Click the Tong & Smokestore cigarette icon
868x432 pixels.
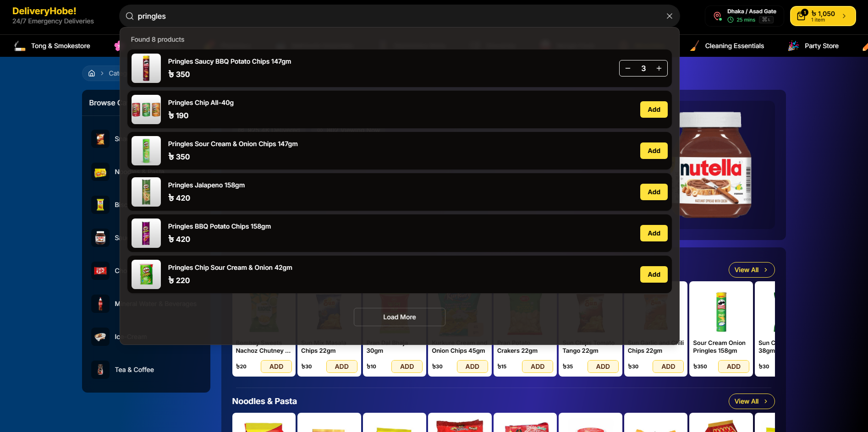click(x=20, y=46)
